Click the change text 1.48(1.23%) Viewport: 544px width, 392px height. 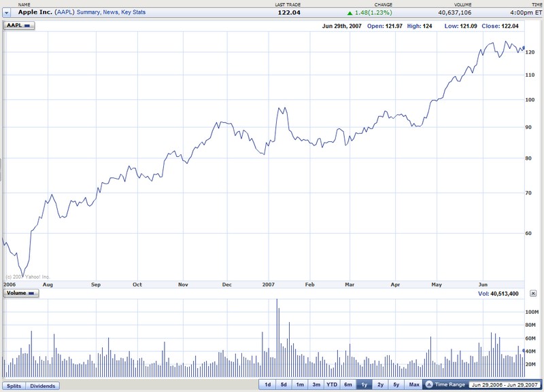[x=373, y=13]
